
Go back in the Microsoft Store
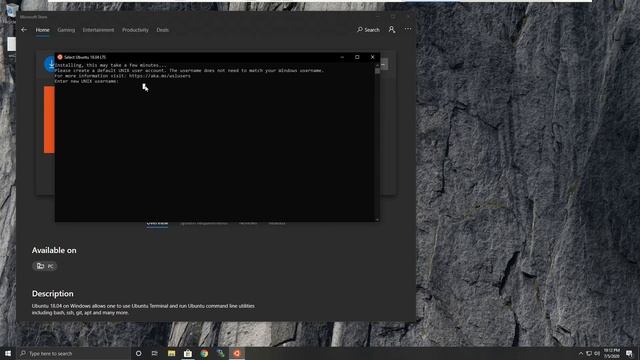(x=24, y=30)
